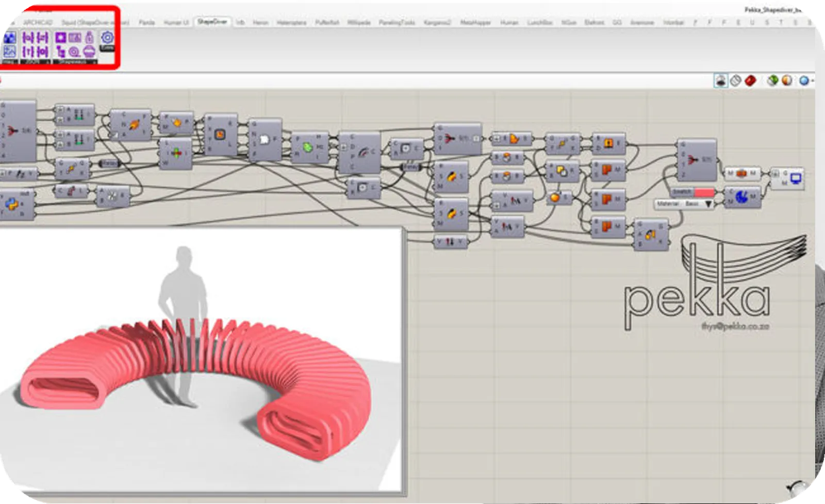Click the blue image-map icon in the ShapeDiver ribbon
The height and width of the screenshot is (504, 825).
pos(10,37)
